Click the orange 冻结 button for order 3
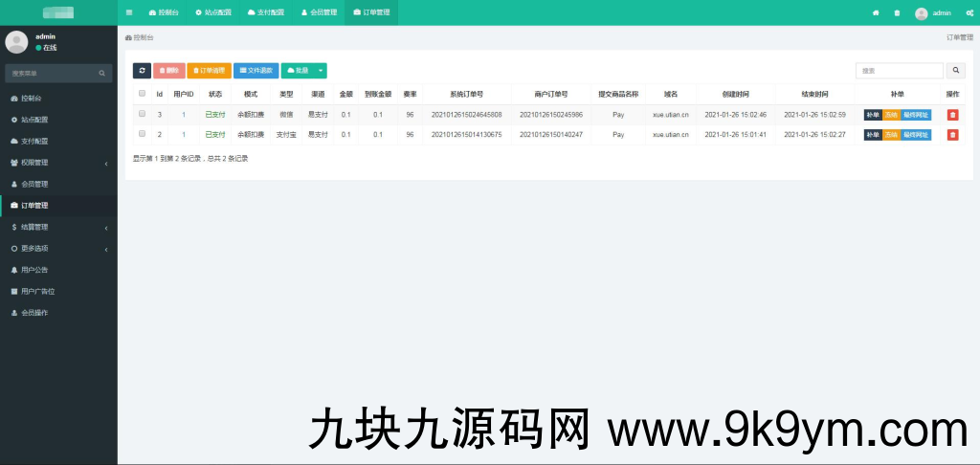The height and width of the screenshot is (465, 980). point(891,115)
